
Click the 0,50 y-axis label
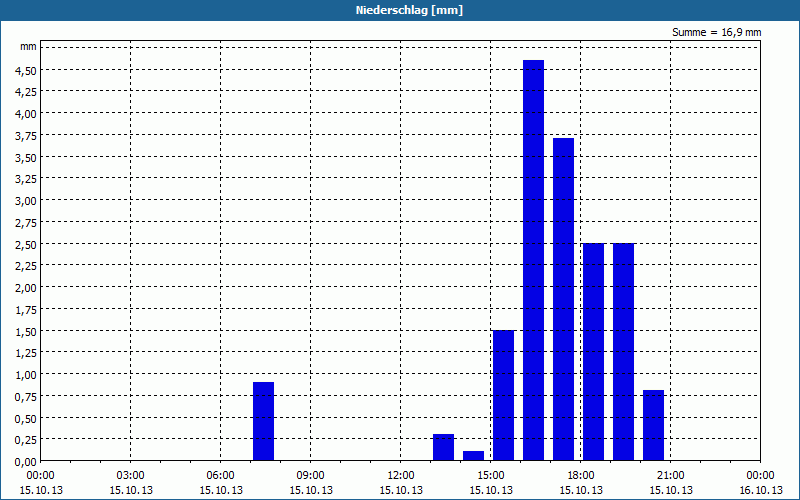click(x=26, y=418)
